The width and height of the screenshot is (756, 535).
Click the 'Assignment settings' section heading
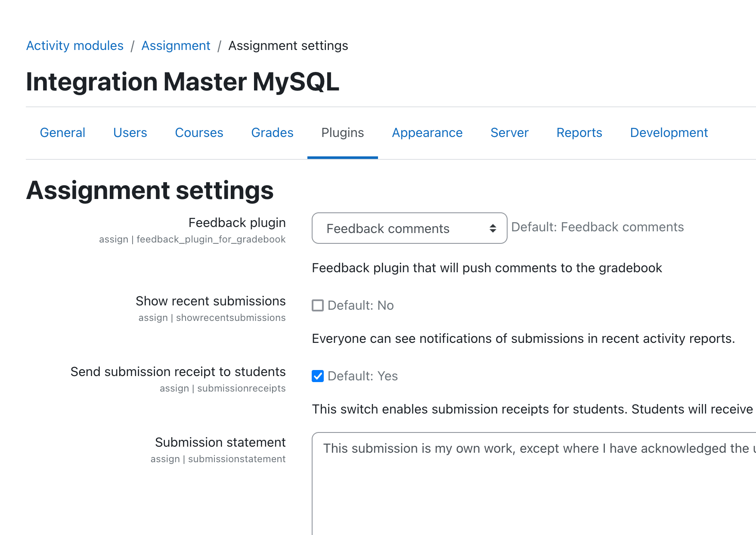pyautogui.click(x=150, y=190)
